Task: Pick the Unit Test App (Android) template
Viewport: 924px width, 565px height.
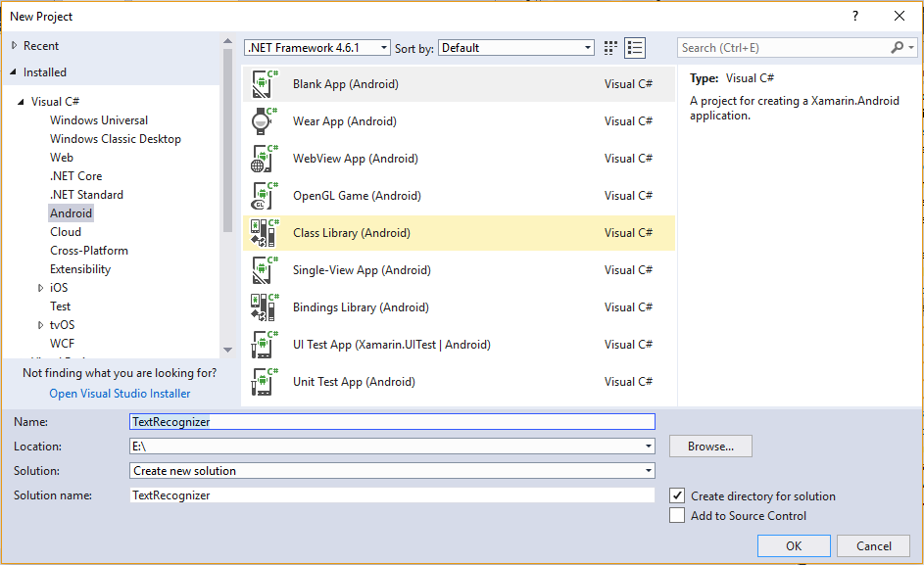Action: click(x=353, y=381)
